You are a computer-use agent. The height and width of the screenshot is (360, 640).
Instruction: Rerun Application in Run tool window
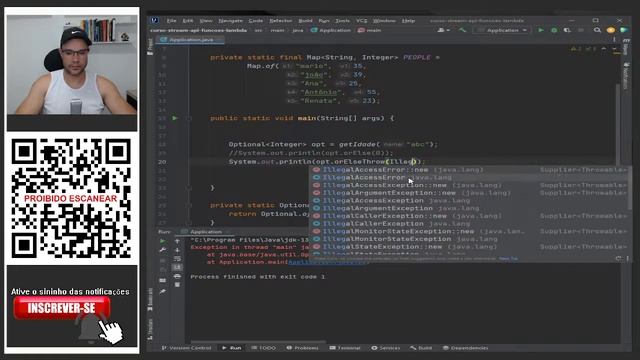coord(162,241)
